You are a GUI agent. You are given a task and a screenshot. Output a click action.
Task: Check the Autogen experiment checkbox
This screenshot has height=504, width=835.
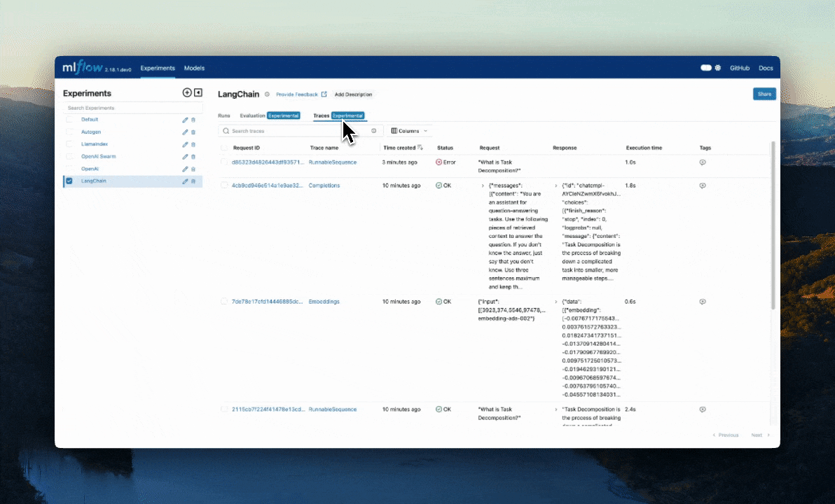pos(69,132)
